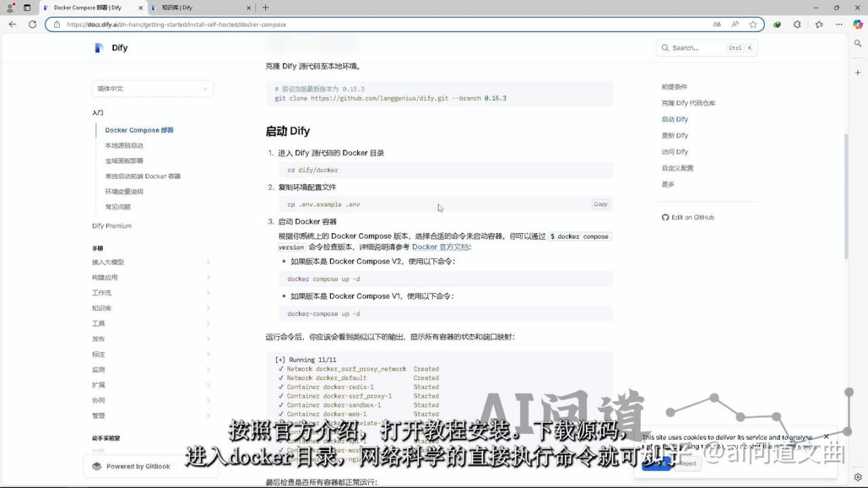Dismiss the cookie notice with the X

tap(826, 436)
